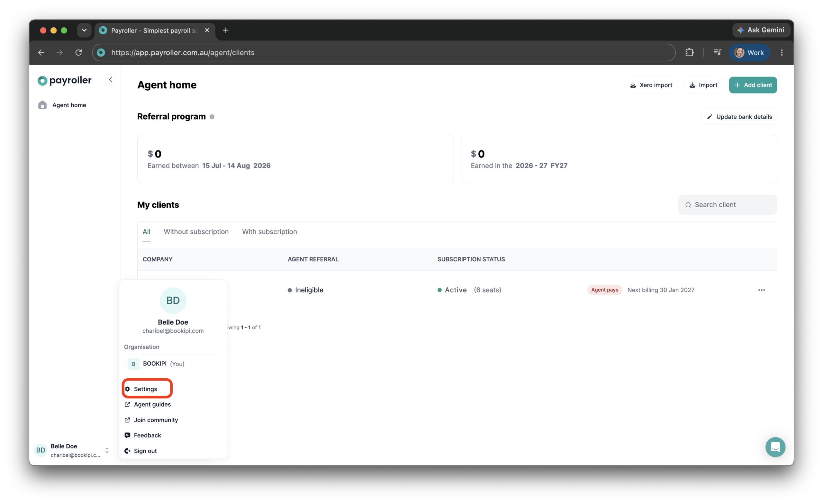
Task: Select BOOKIPI organisation
Action: [173, 364]
